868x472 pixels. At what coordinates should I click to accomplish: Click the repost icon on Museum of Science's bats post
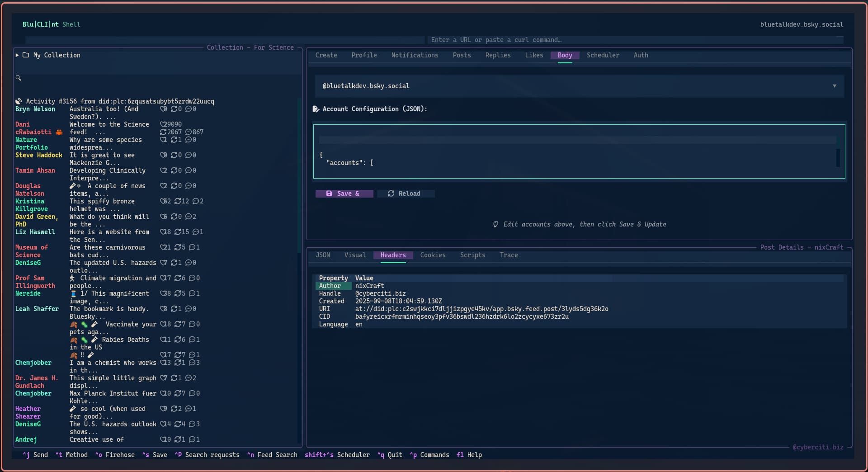tap(178, 247)
